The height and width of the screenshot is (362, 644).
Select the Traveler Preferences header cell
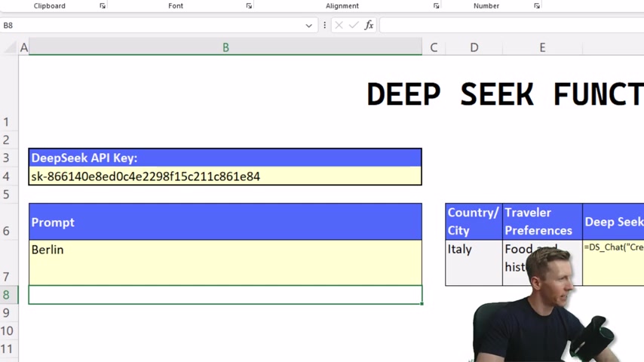click(542, 222)
